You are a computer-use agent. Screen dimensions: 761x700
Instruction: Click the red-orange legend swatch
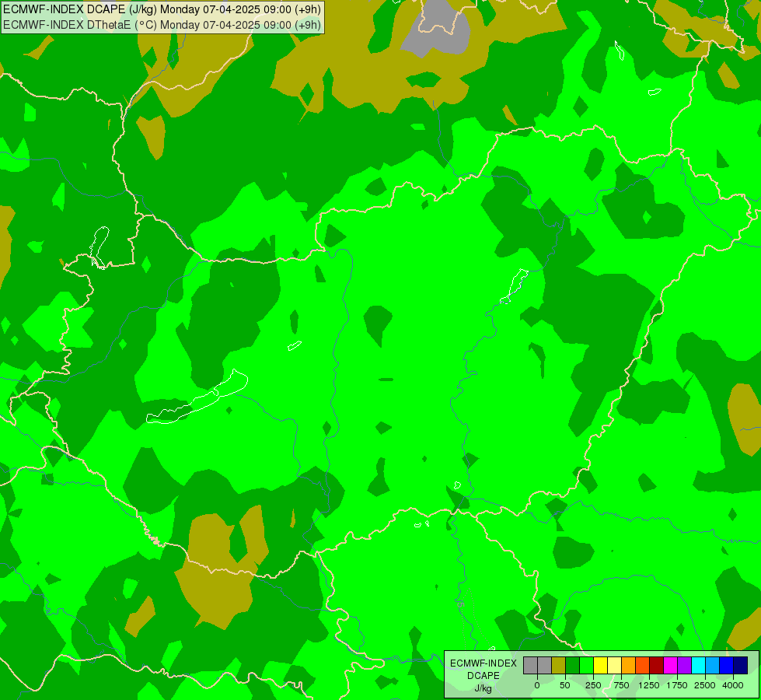(x=643, y=666)
